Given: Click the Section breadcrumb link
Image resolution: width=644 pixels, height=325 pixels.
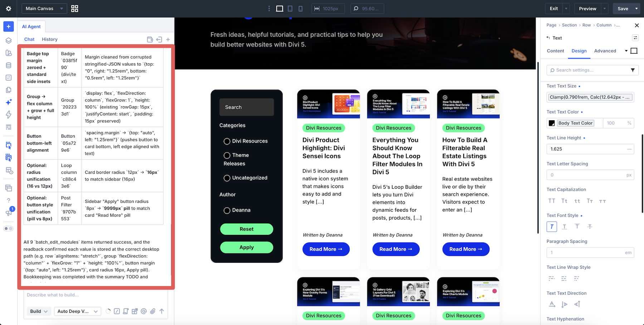Looking at the screenshot, I should (569, 25).
